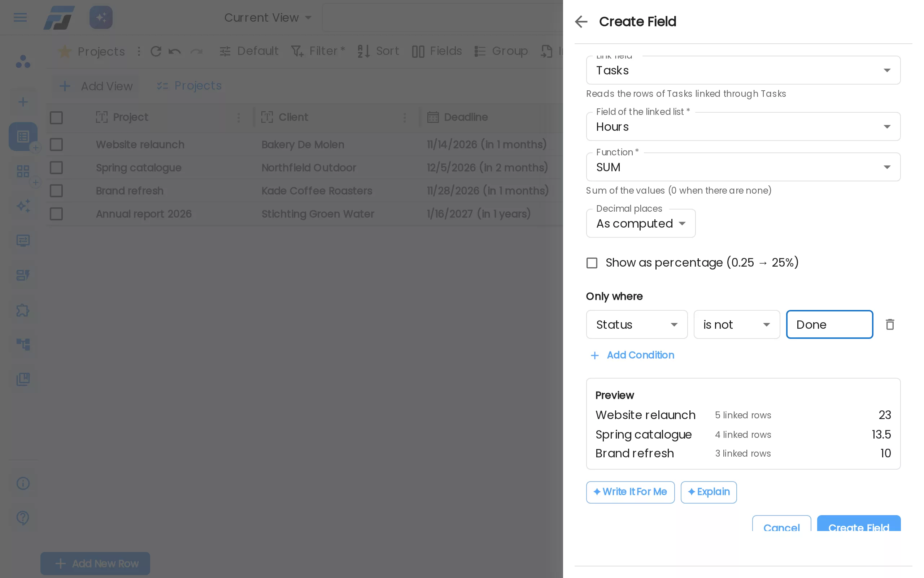Open the Link field Tasks dropdown

743,70
